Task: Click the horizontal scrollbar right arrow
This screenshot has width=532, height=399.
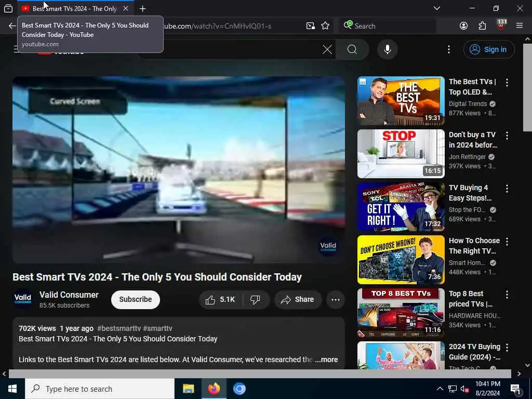Action: point(519,374)
